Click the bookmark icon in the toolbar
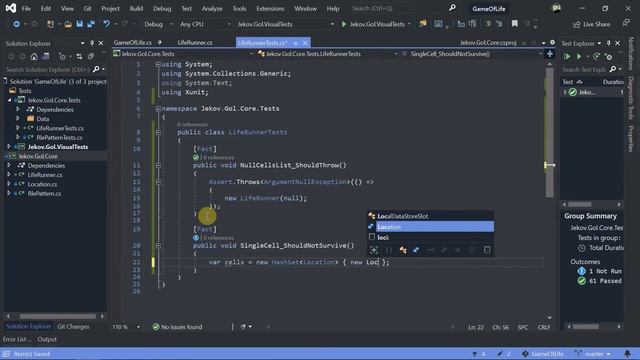Image resolution: width=640 pixels, height=360 pixels. (x=515, y=24)
